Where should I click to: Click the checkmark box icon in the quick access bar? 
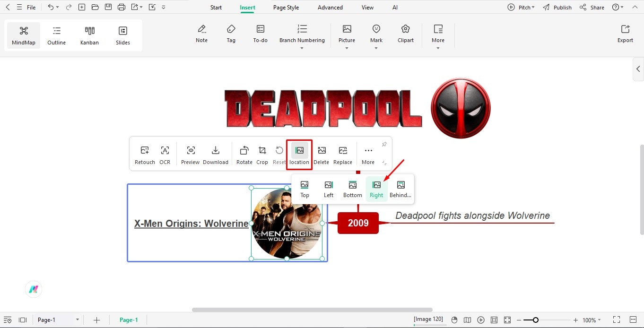click(x=152, y=8)
